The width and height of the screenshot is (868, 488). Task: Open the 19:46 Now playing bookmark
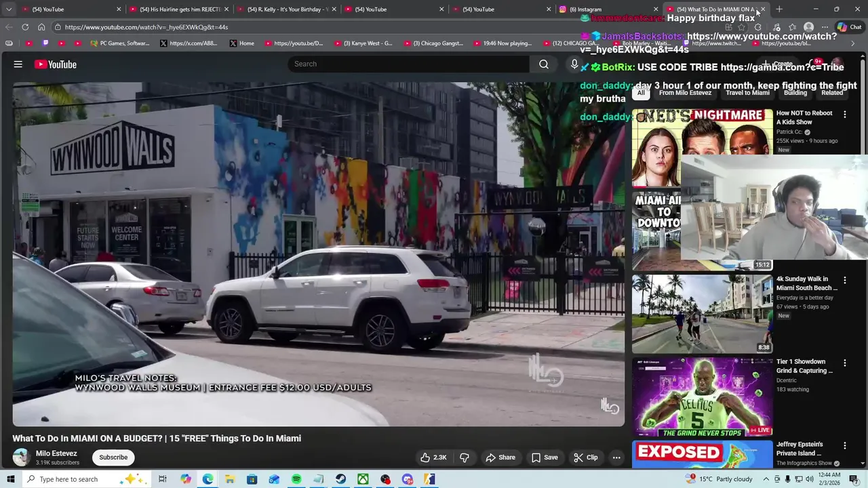(x=502, y=43)
